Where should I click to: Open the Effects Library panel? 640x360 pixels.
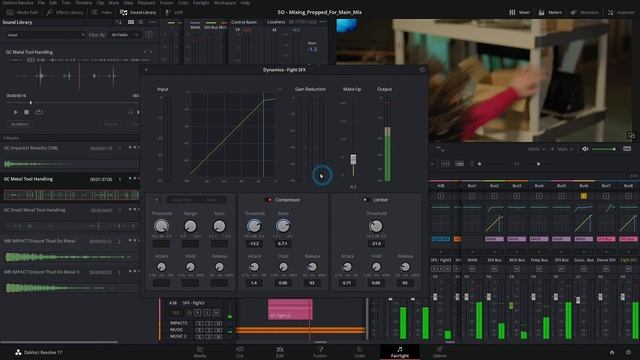click(65, 12)
